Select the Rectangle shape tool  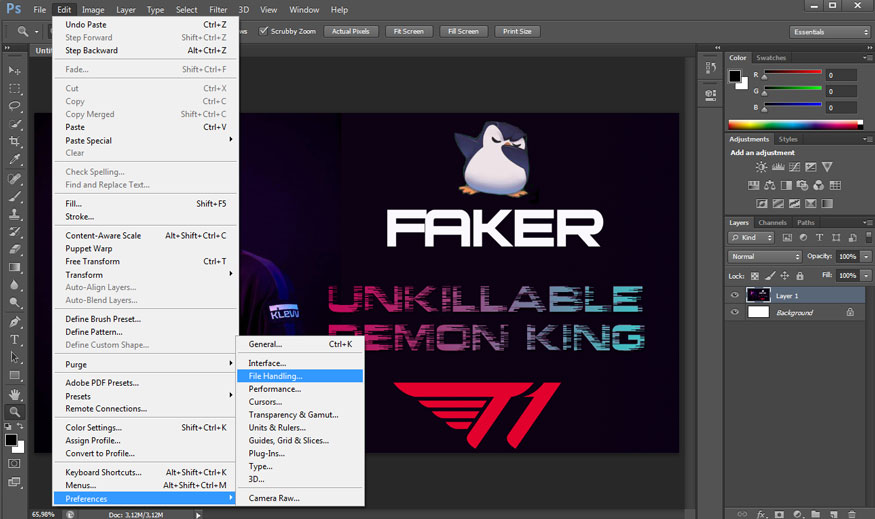15,375
